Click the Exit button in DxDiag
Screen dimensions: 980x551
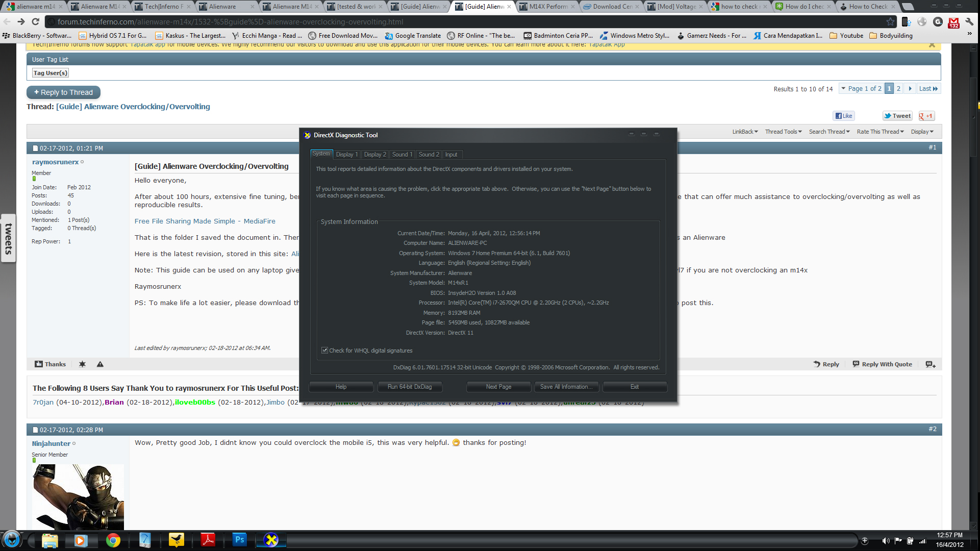tap(635, 387)
